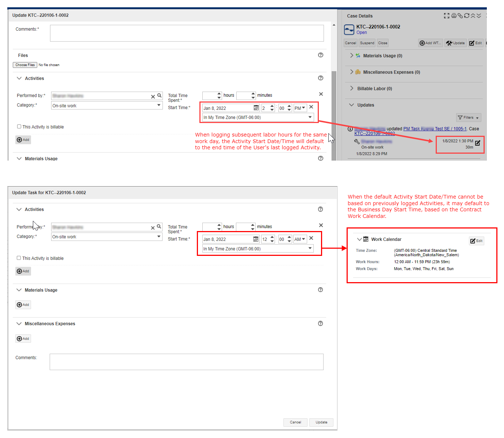Open time zone dropdown in Update Task panel
The height and width of the screenshot is (438, 504).
coord(310,249)
